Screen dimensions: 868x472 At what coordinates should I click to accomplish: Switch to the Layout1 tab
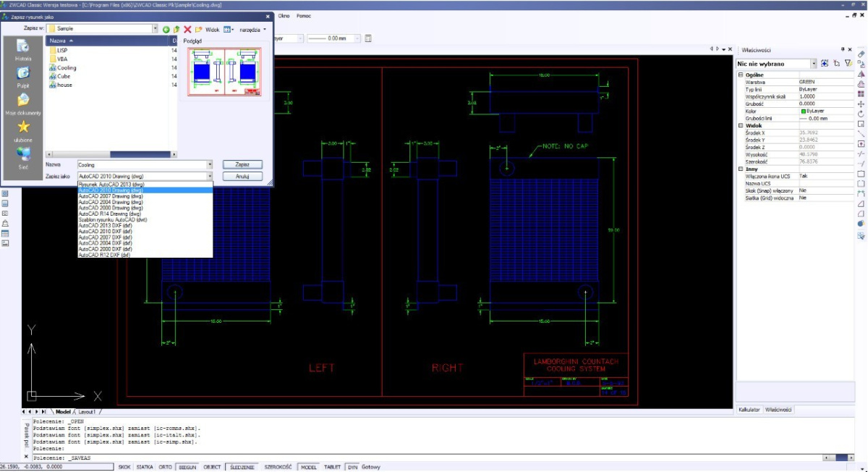(86, 411)
